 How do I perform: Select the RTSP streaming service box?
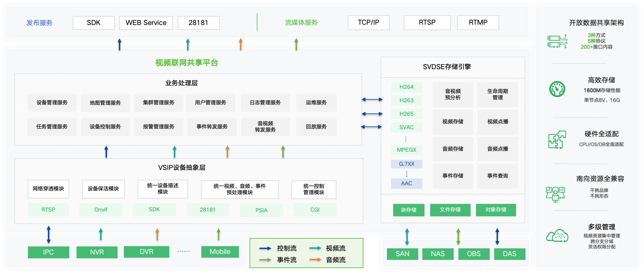pyautogui.click(x=427, y=23)
